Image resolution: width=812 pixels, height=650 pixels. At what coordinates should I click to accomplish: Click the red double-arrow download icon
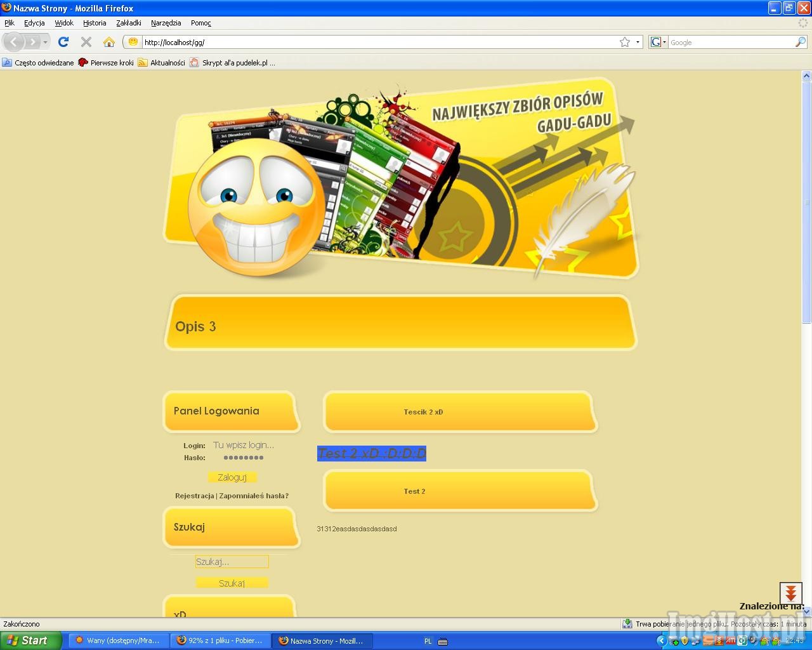[x=790, y=594]
